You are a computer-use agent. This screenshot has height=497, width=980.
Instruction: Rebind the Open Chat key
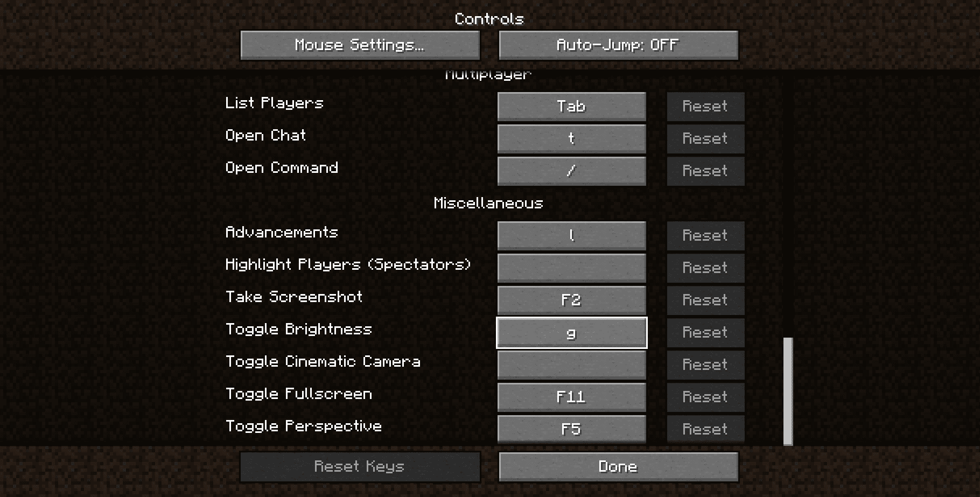coord(571,139)
